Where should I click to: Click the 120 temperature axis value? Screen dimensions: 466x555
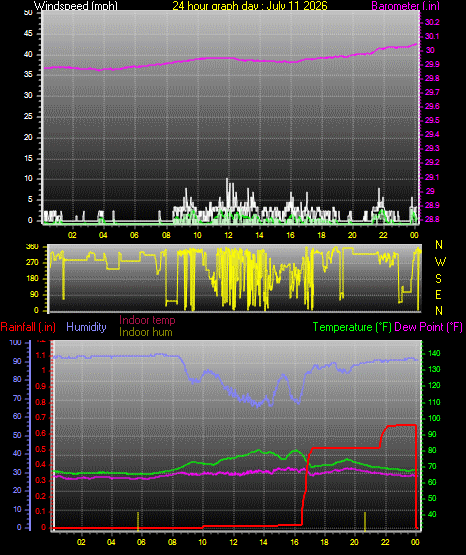[434, 385]
